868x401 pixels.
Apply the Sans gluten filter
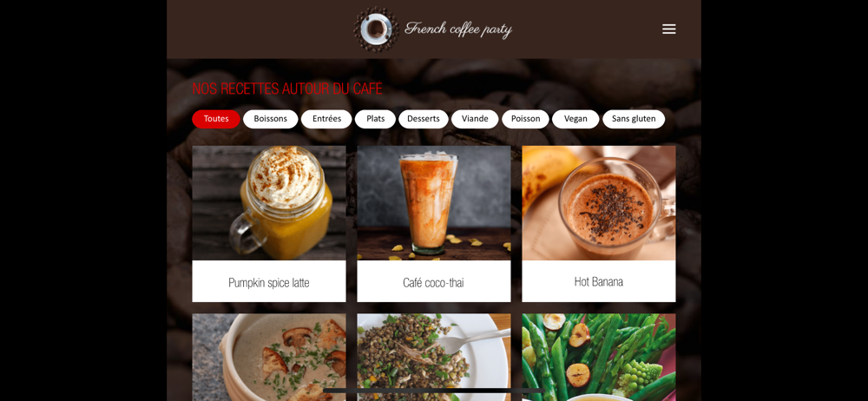pos(634,119)
